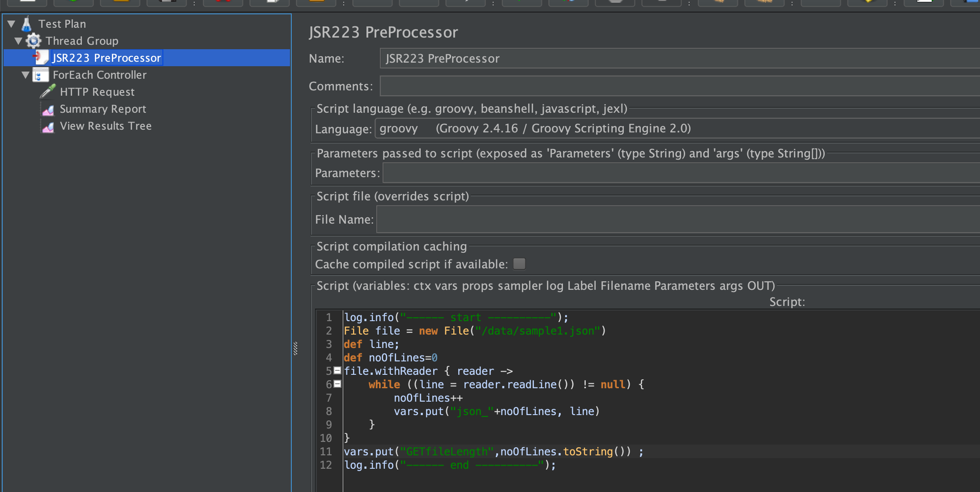Click the 'def line;' code line

[371, 344]
